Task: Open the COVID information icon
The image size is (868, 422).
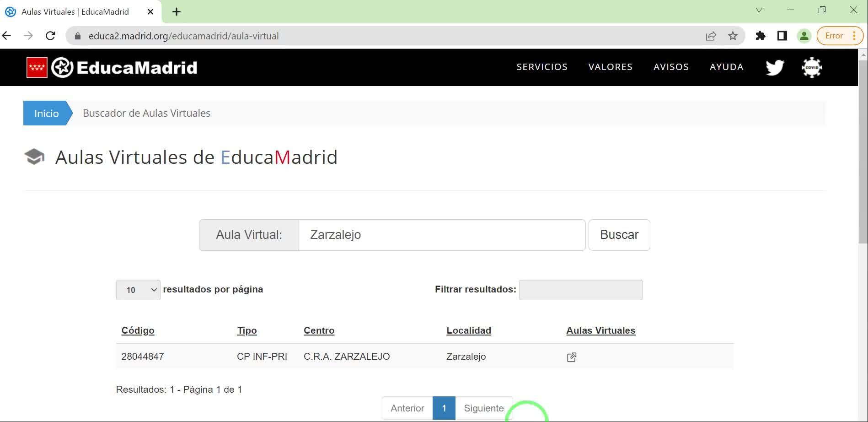Action: [812, 67]
